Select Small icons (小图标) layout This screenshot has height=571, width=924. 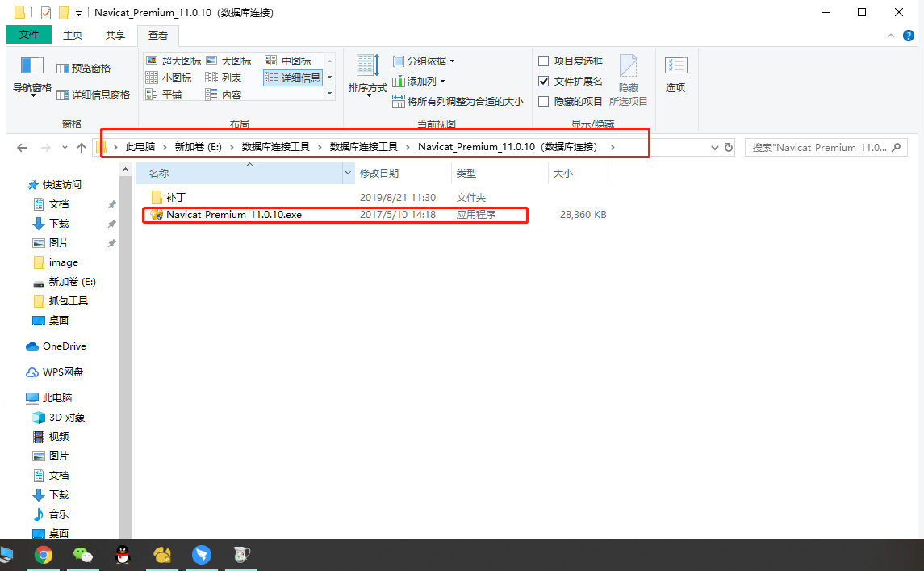(x=169, y=78)
